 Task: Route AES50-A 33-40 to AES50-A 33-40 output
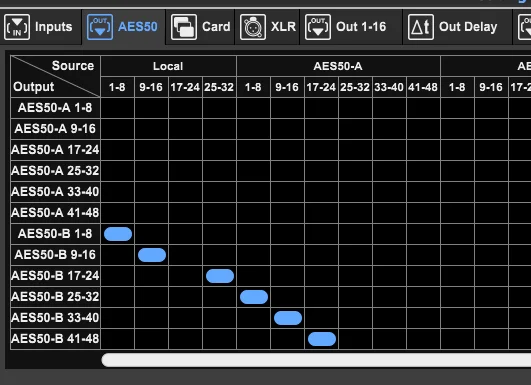[x=389, y=192]
